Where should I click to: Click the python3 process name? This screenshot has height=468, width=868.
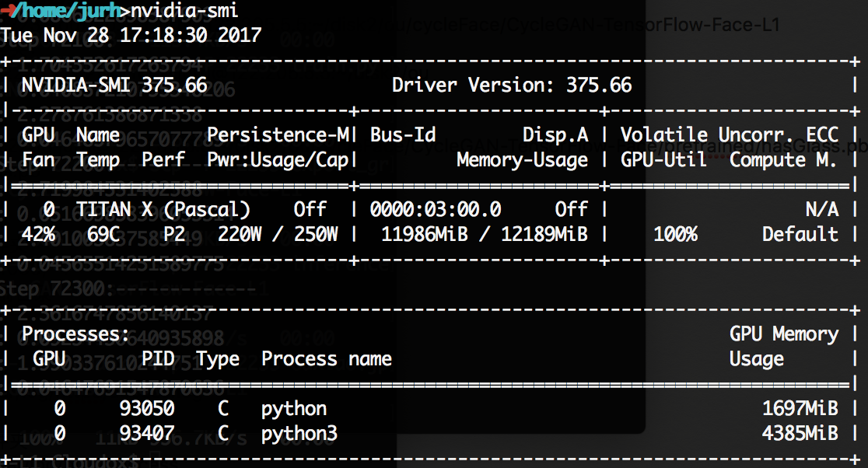click(x=299, y=433)
